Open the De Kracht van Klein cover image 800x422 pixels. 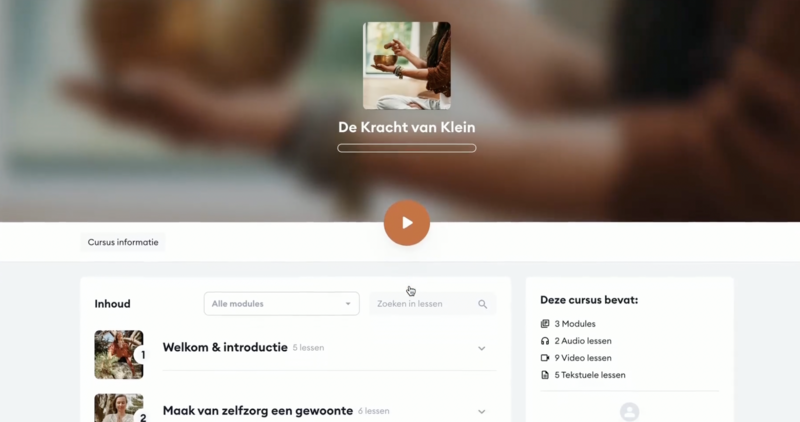click(x=407, y=65)
